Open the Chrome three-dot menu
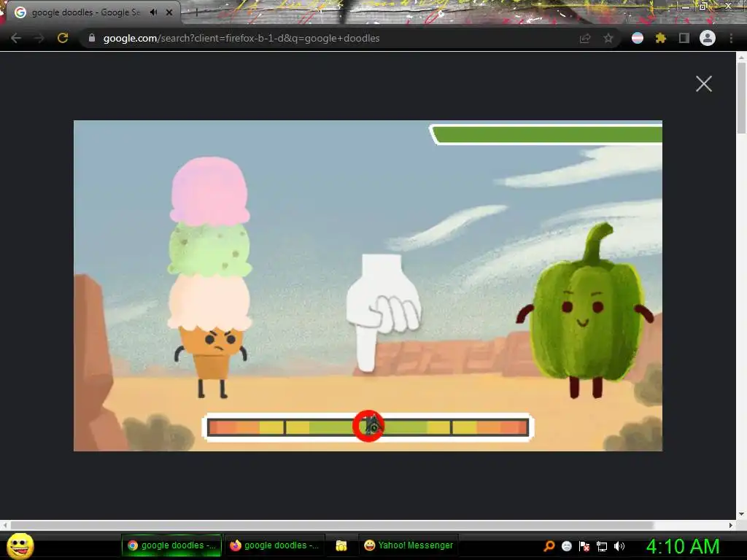Image resolution: width=747 pixels, height=560 pixels. [731, 38]
